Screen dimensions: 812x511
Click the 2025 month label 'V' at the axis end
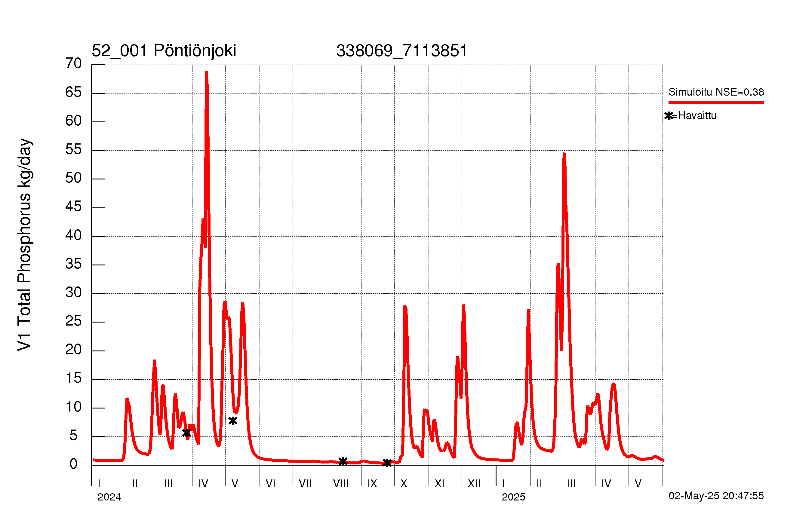point(638,484)
